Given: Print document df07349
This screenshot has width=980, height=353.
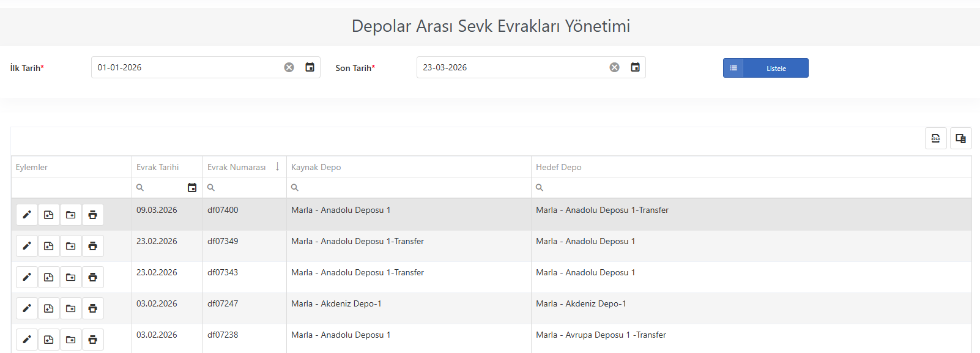Looking at the screenshot, I should coord(93,246).
